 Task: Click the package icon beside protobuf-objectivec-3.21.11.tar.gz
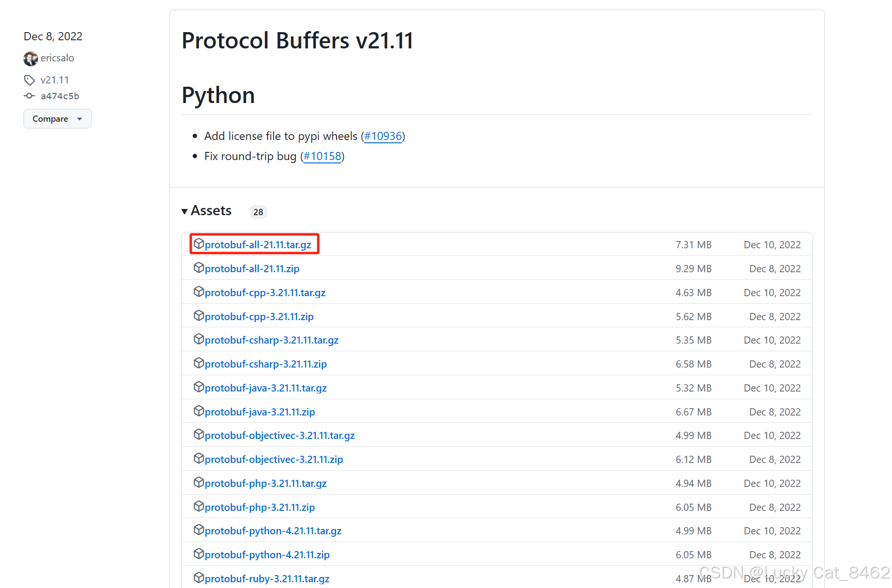pyautogui.click(x=199, y=434)
